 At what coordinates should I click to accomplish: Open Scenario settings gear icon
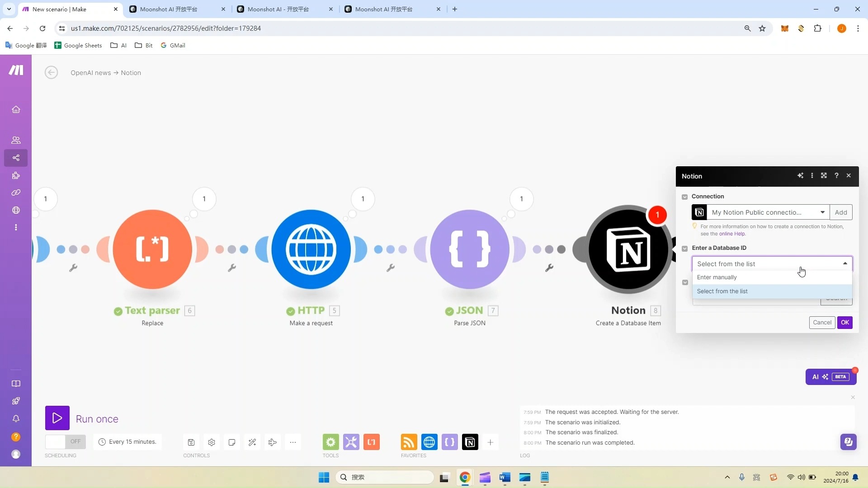(212, 442)
